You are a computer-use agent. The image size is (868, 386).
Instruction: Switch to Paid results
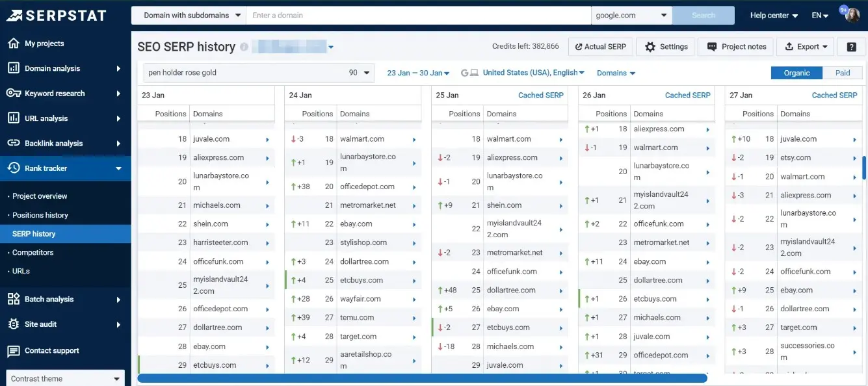843,73
